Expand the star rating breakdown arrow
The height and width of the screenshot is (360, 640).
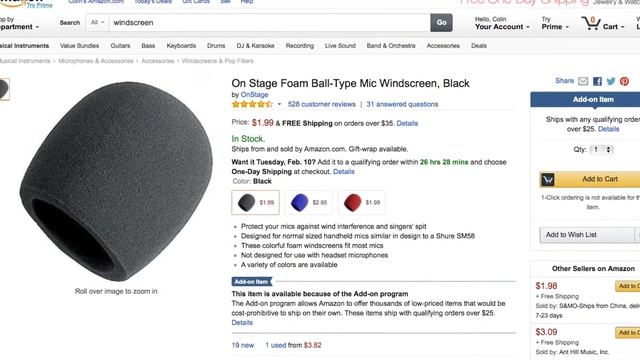(279, 104)
